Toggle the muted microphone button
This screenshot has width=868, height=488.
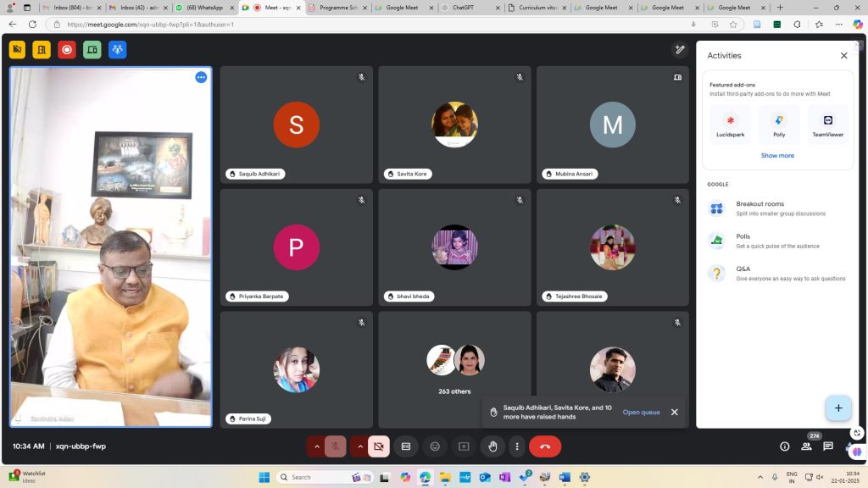tap(336, 446)
